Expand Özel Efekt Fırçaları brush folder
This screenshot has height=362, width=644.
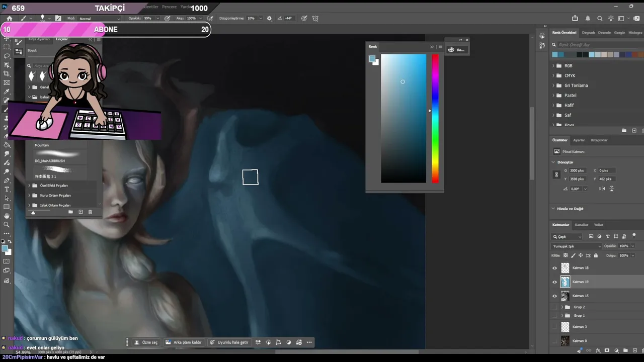tap(29, 186)
